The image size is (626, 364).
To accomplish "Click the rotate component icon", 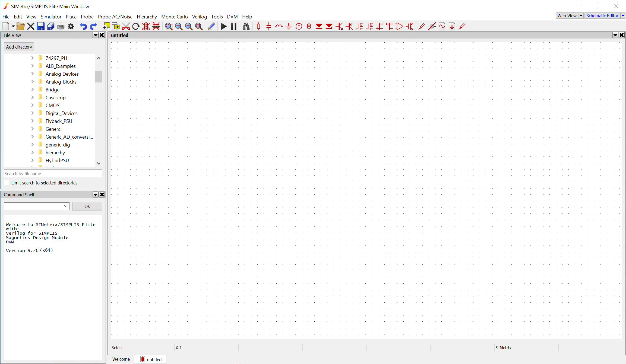I will click(136, 26).
